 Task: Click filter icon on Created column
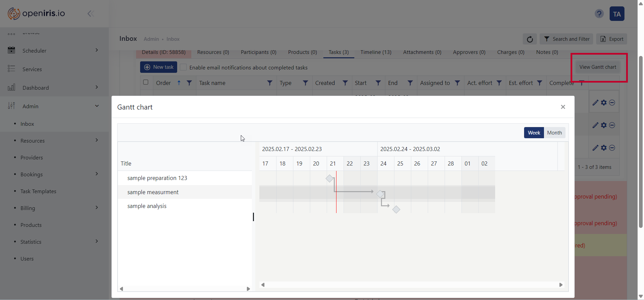(x=345, y=83)
